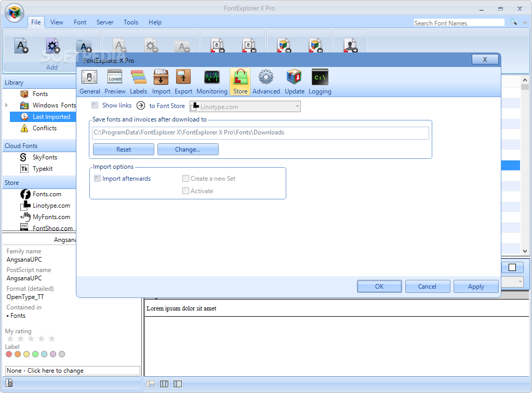Toggle Create a new Set checkbox
The image size is (532, 393).
(x=185, y=179)
